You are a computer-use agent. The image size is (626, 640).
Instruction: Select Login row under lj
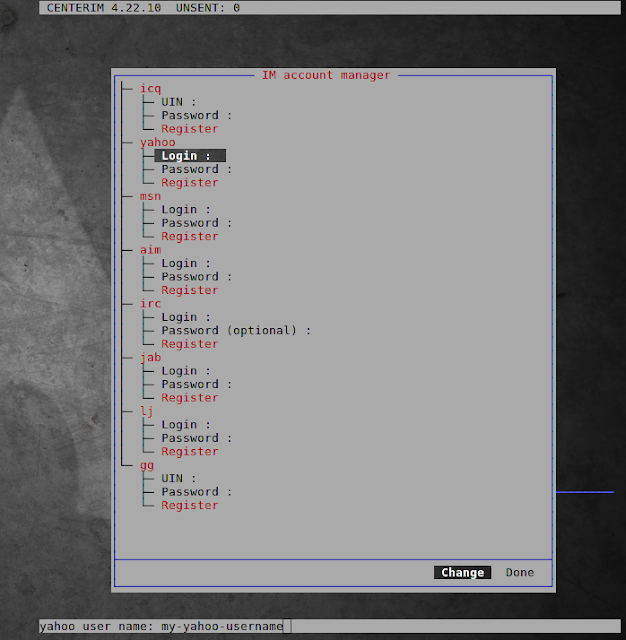tap(186, 425)
